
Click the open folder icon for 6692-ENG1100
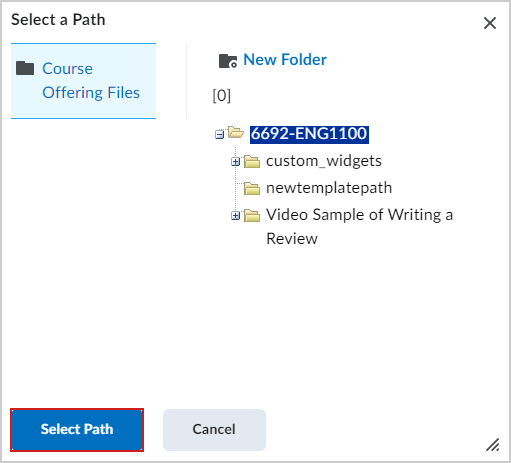(236, 133)
